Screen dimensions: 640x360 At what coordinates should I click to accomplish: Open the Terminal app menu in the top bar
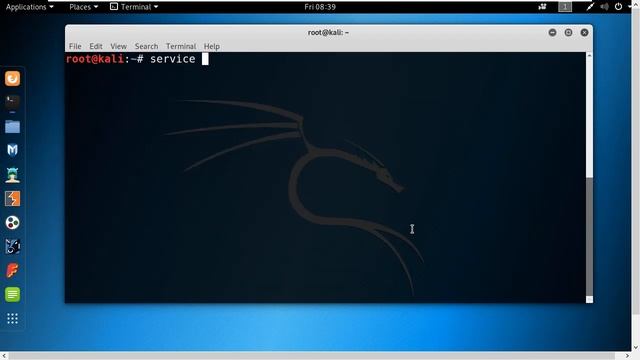click(134, 7)
